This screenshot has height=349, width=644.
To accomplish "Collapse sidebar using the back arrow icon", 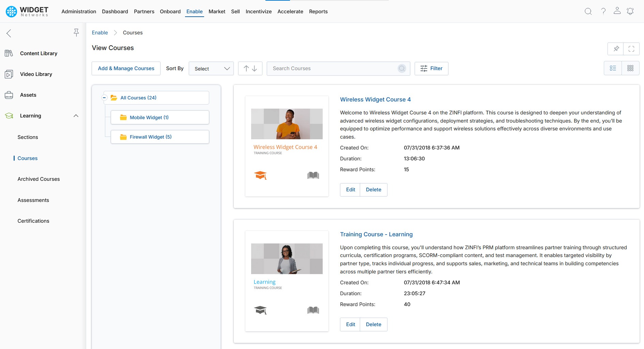I will coord(9,33).
